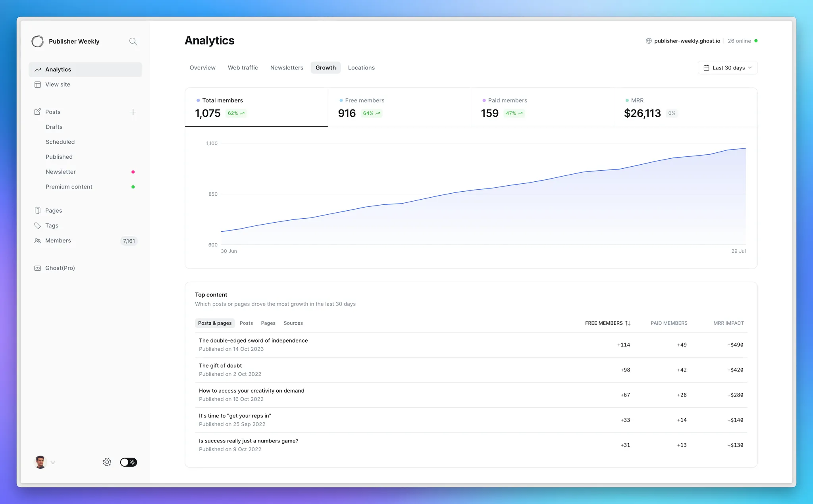Sort by Free Members column arrows

pos(628,323)
